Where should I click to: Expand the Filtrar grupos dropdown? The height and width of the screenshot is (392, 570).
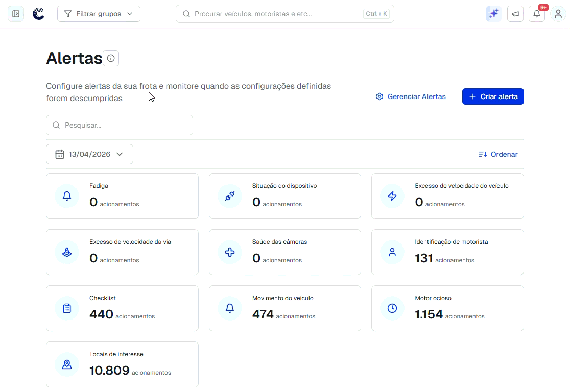[x=99, y=14]
